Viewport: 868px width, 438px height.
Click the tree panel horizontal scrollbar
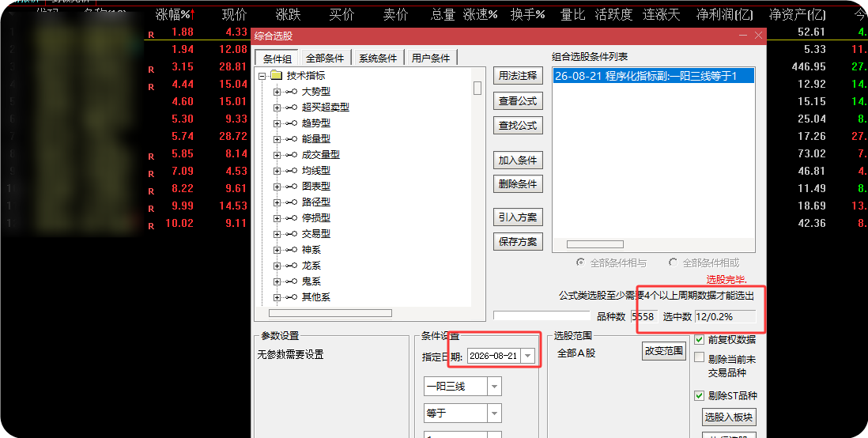pyautogui.click(x=330, y=313)
